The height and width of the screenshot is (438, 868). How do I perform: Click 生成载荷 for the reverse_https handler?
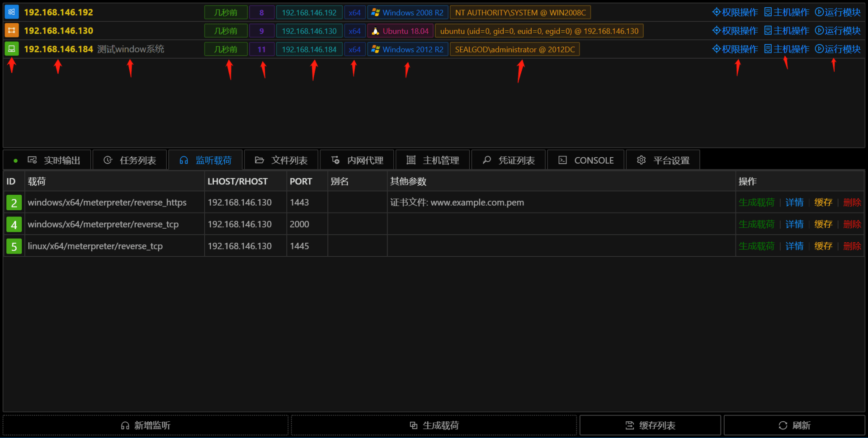click(x=756, y=203)
